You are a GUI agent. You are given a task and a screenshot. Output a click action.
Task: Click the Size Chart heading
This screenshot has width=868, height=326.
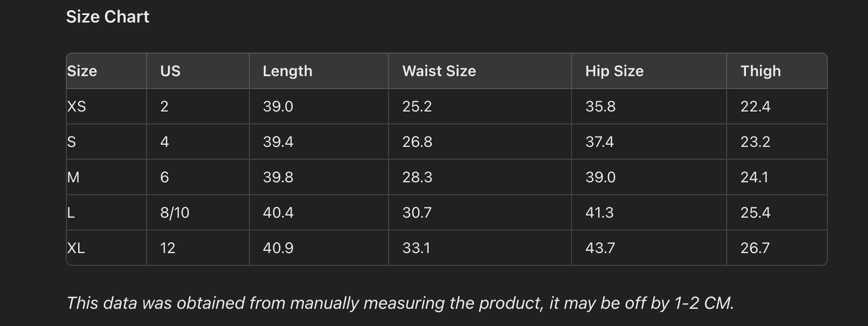pos(108,17)
